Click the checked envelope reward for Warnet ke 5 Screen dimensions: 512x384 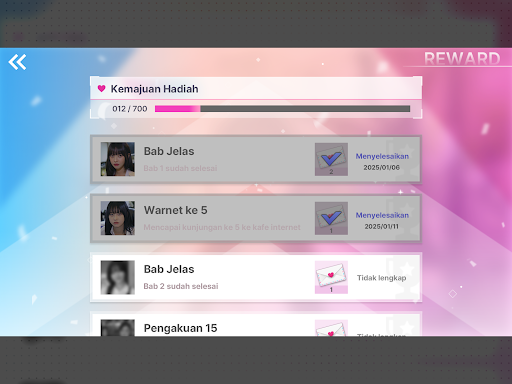(331, 218)
